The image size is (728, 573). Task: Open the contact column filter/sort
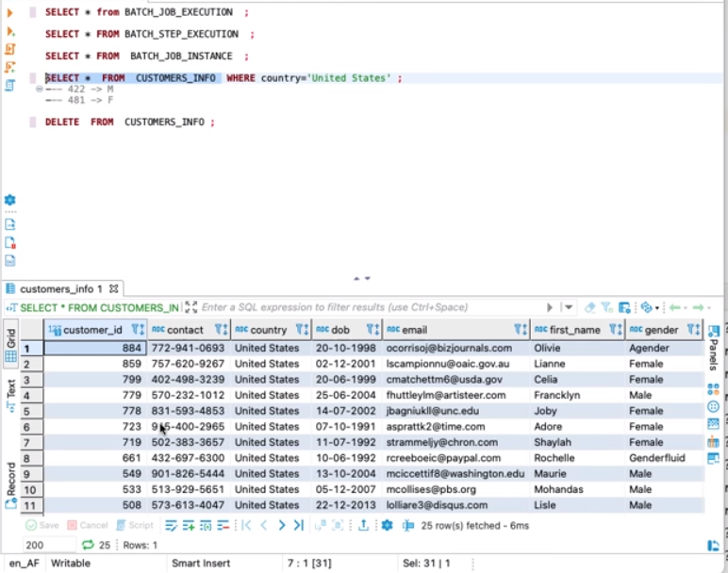coord(221,330)
